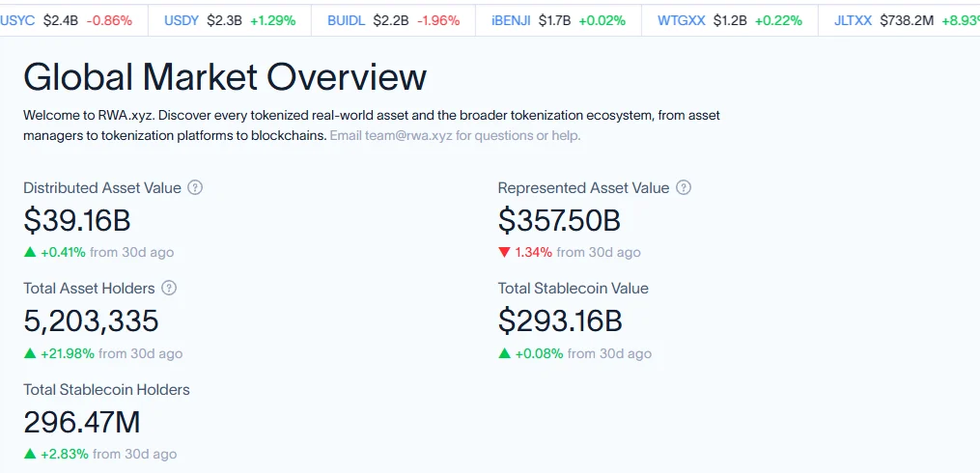Open the USYC ticker link

[x=17, y=20]
